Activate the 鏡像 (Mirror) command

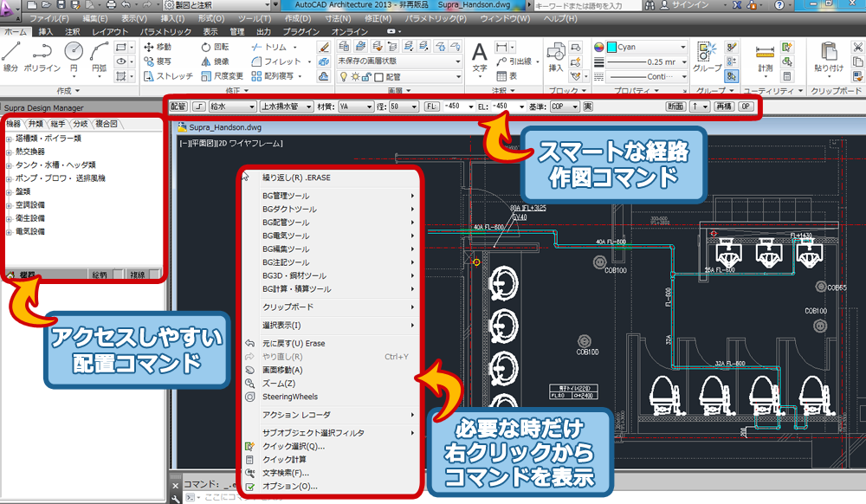click(215, 61)
